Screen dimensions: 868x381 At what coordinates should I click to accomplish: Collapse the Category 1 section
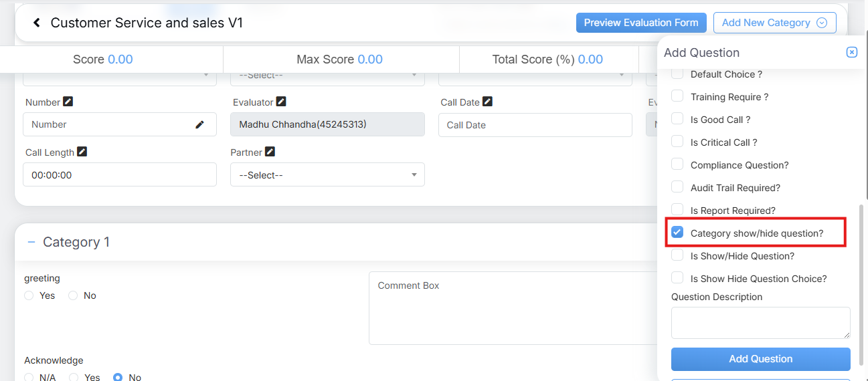pyautogui.click(x=31, y=242)
